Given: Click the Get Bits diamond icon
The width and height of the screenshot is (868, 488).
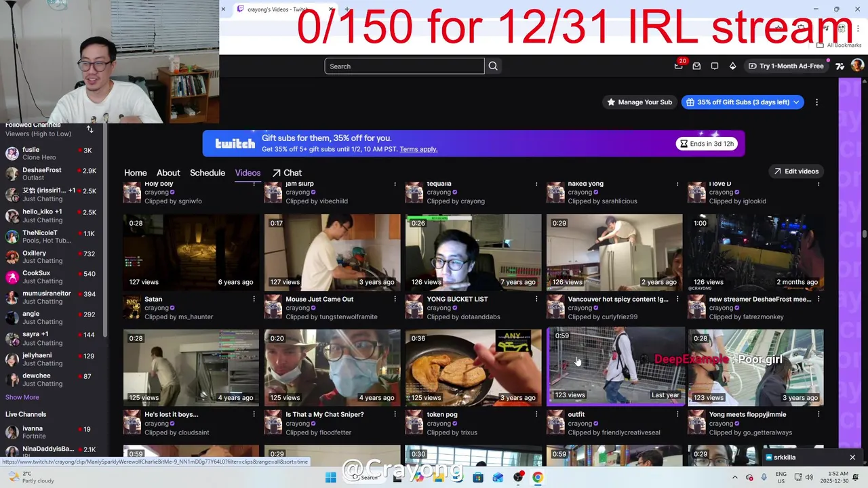Looking at the screenshot, I should (732, 66).
